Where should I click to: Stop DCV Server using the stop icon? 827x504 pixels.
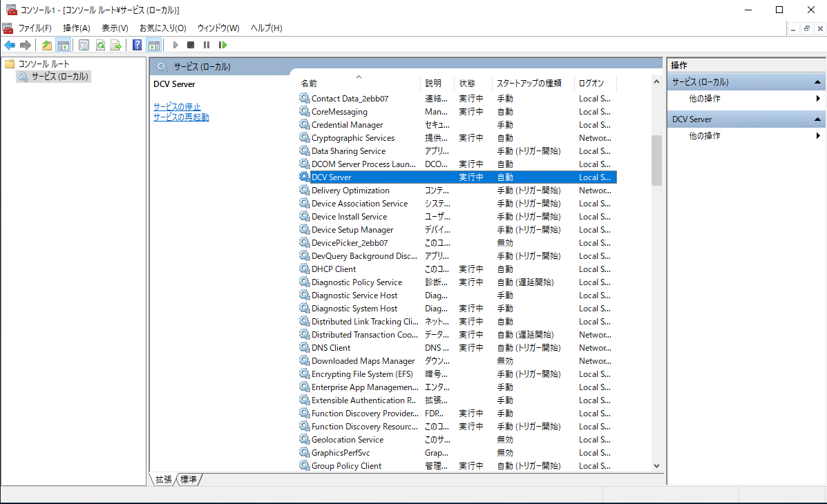pyautogui.click(x=191, y=45)
